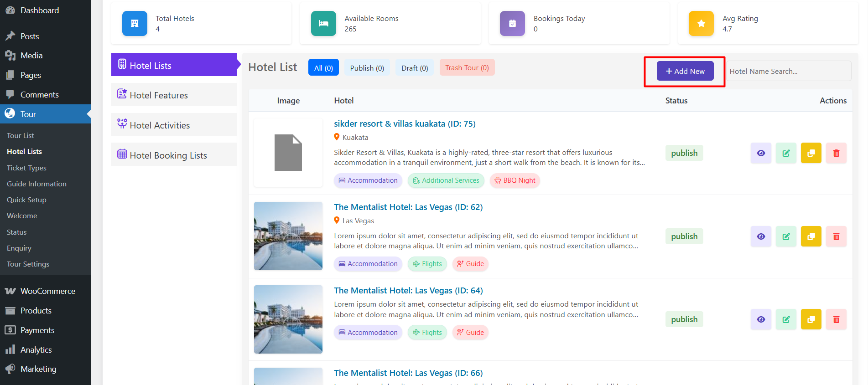Click the trash icon for hotel ID 62

point(836,236)
